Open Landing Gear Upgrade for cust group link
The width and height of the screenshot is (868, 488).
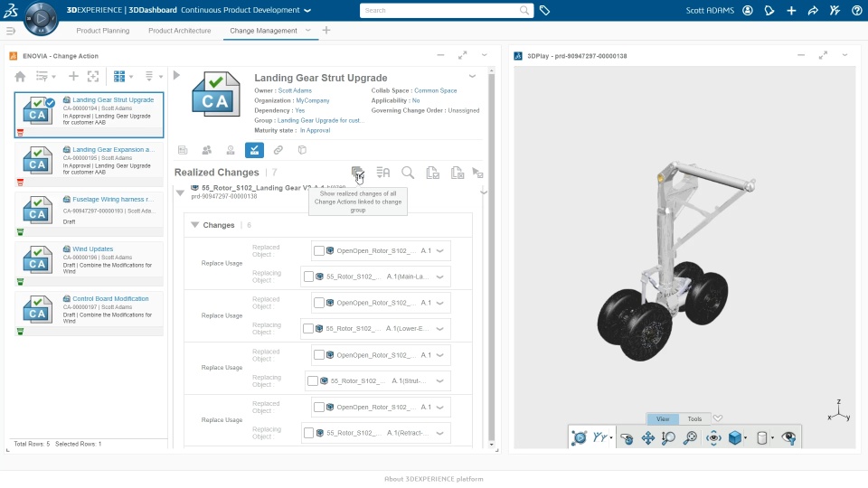pyautogui.click(x=319, y=120)
